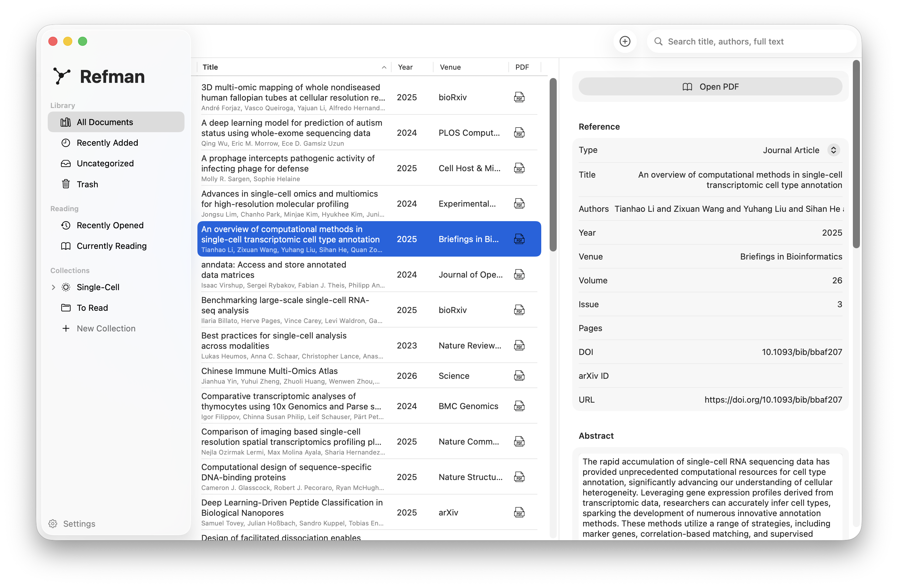The image size is (898, 588).
Task: Click the Year field value 2025
Action: click(x=832, y=233)
